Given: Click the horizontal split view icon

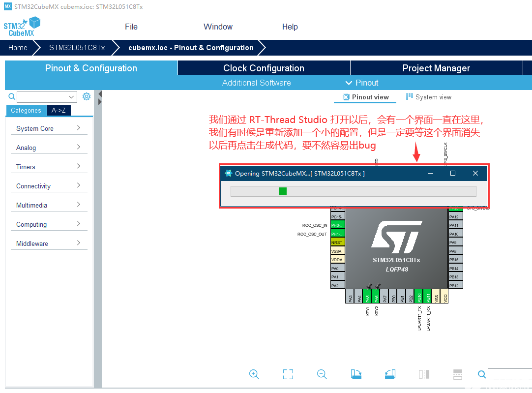Looking at the screenshot, I should click(458, 374).
